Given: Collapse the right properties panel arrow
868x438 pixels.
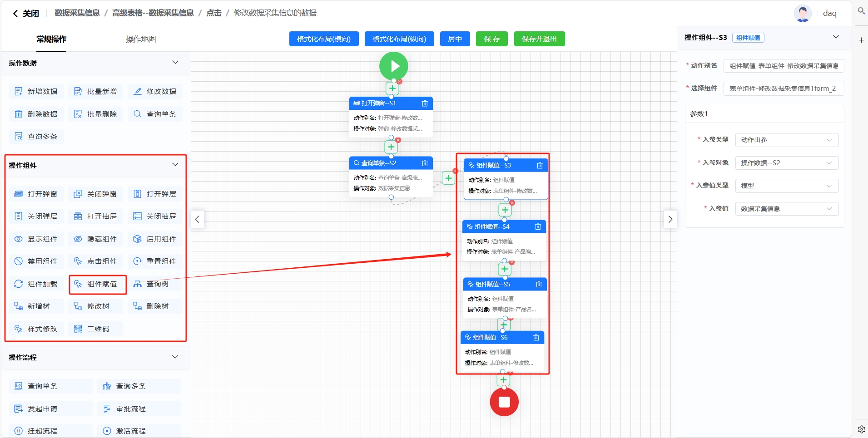Looking at the screenshot, I should coord(670,219).
